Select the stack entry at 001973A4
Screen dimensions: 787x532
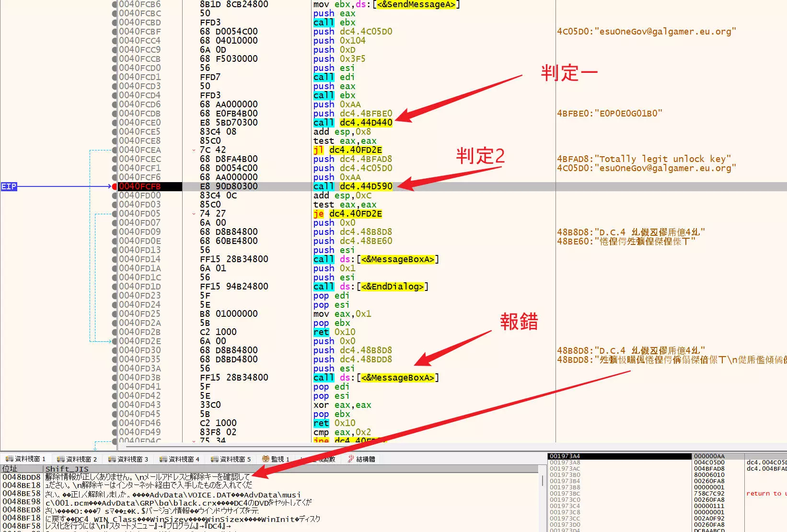pyautogui.click(x=565, y=456)
